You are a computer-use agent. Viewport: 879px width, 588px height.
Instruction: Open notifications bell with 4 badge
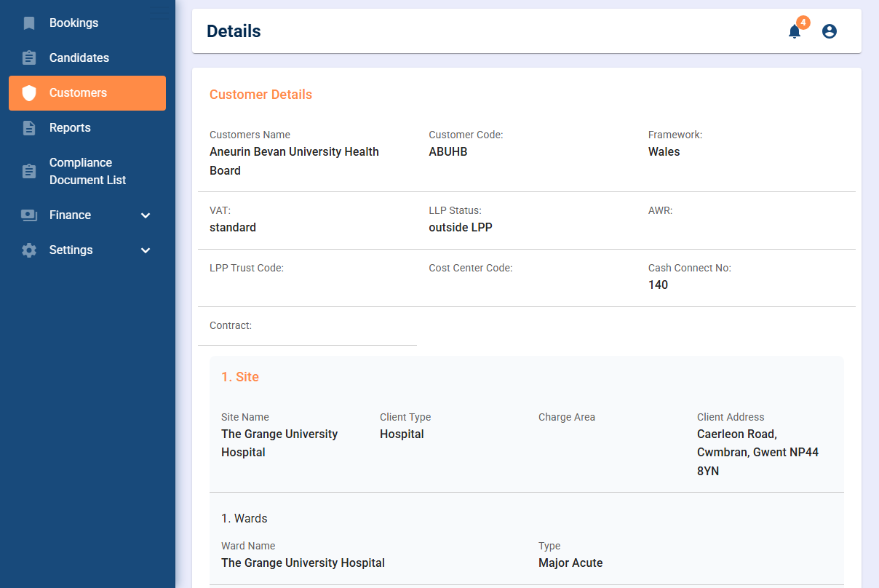pyautogui.click(x=795, y=31)
